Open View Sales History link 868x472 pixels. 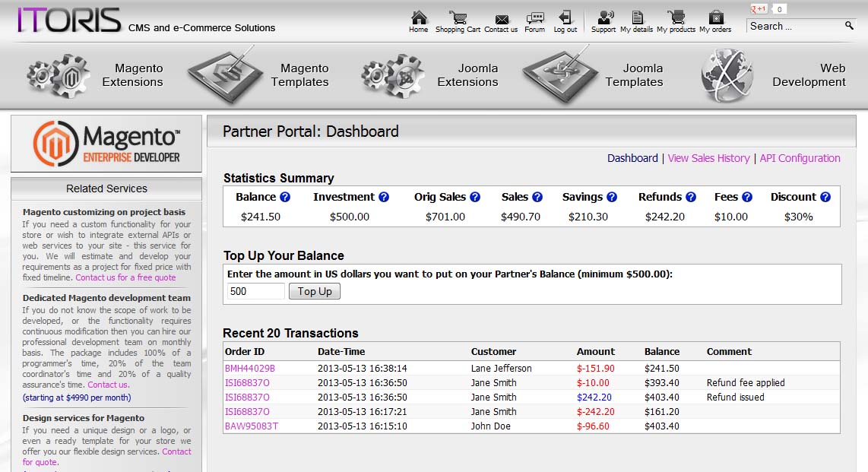[708, 158]
